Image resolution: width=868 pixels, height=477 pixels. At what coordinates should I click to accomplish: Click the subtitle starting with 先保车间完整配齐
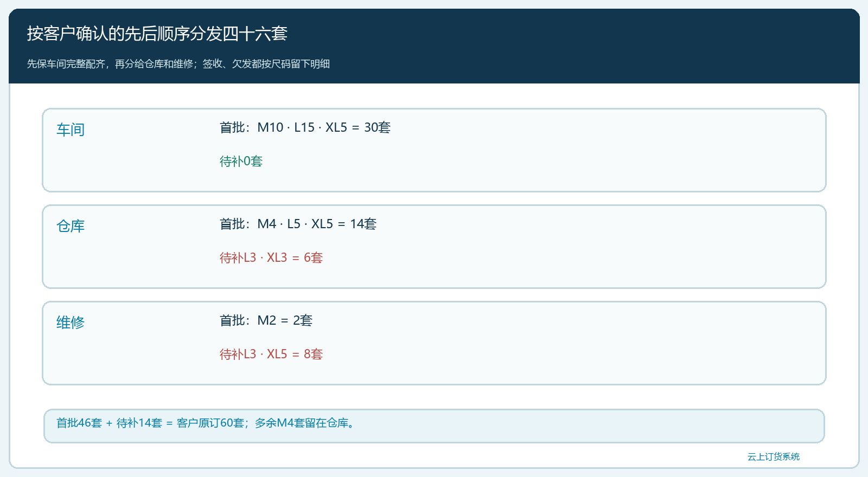click(x=178, y=64)
